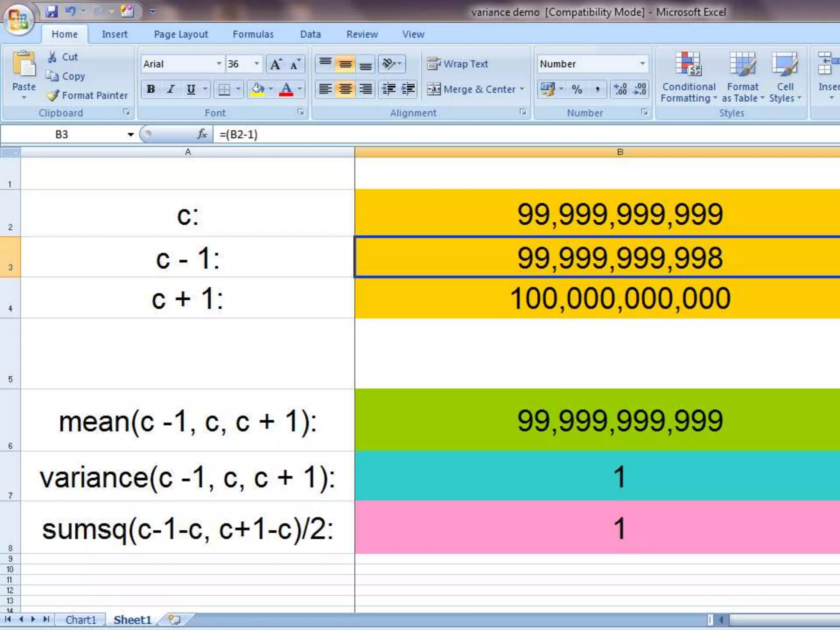Click the Decrease Font Size icon
The height and width of the screenshot is (630, 840).
[x=295, y=64]
